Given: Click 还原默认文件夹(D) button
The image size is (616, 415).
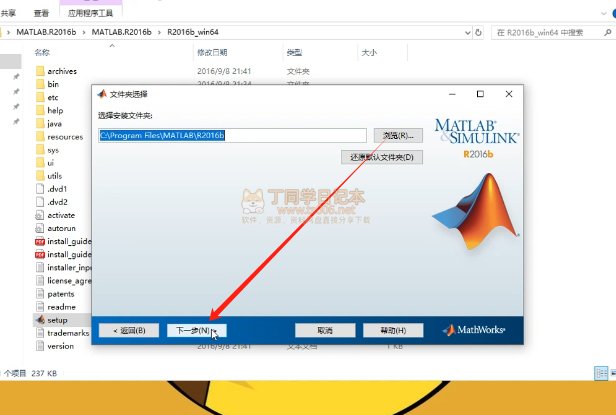Looking at the screenshot, I should [382, 158].
